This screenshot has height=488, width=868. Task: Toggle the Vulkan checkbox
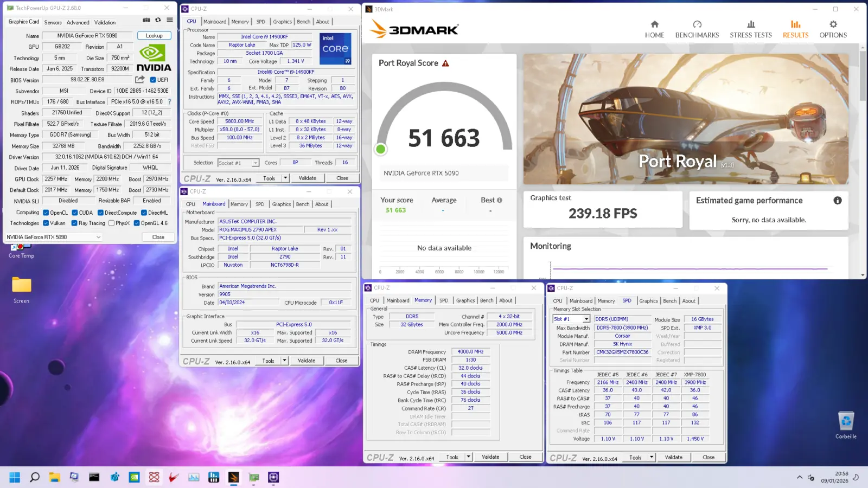pos(46,223)
